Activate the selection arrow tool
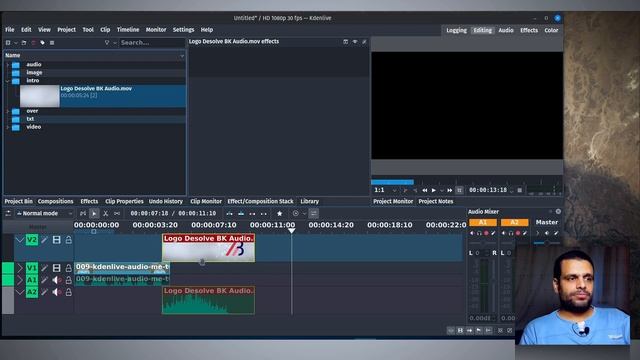640x360 pixels. coord(94,213)
